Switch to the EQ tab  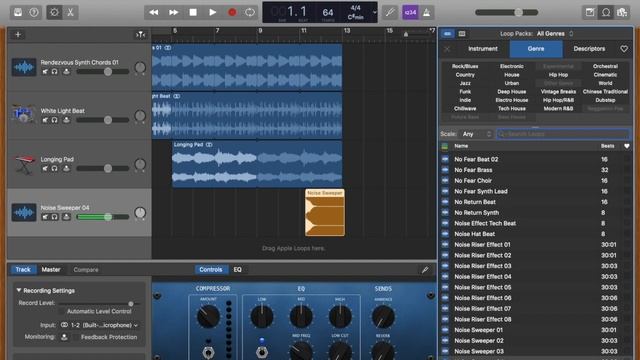pyautogui.click(x=238, y=269)
